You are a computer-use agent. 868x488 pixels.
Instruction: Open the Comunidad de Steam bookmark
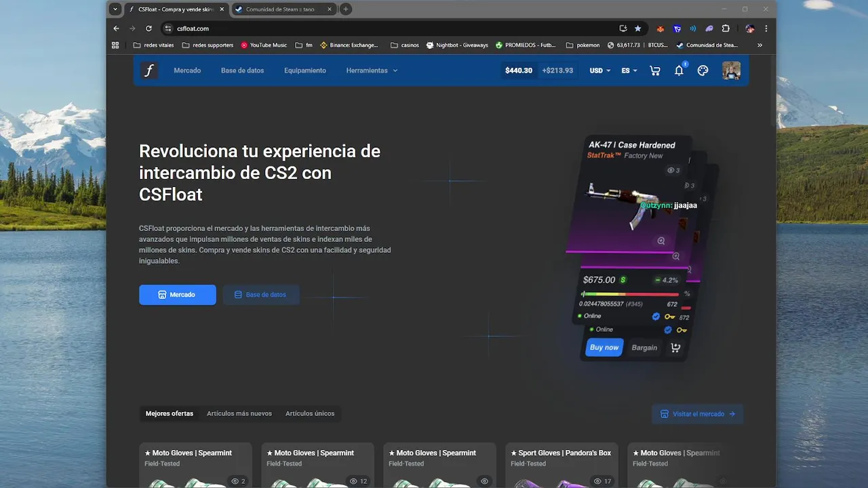707,45
